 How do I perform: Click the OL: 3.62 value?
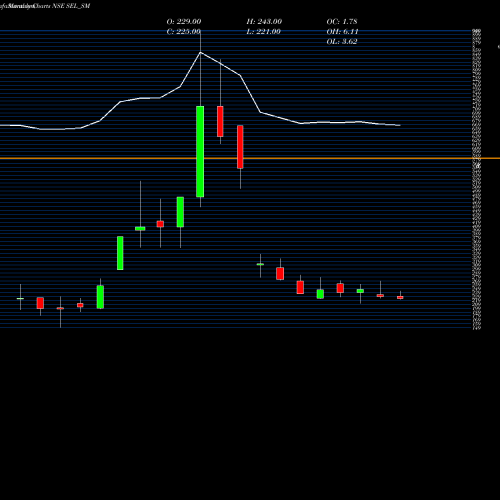(342, 41)
